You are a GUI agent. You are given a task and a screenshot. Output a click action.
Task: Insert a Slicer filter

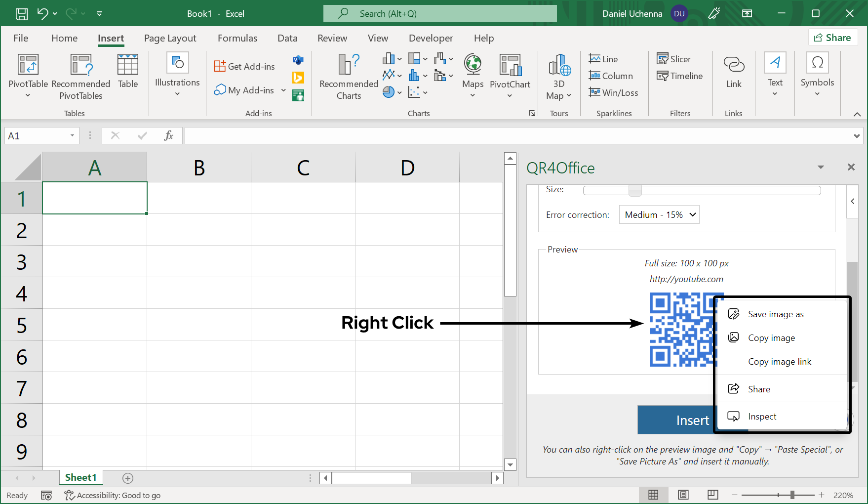pos(673,59)
